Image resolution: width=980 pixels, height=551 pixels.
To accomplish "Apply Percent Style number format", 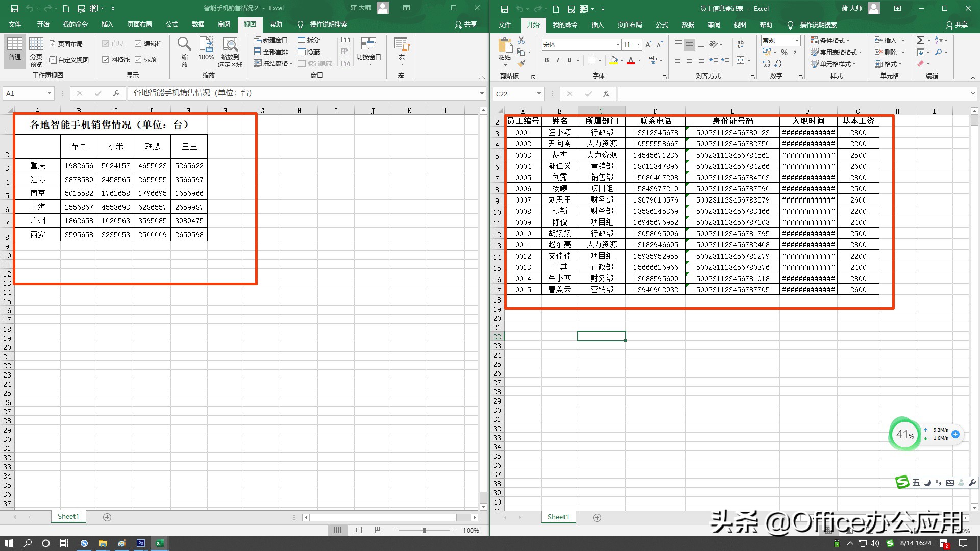I will pos(785,52).
